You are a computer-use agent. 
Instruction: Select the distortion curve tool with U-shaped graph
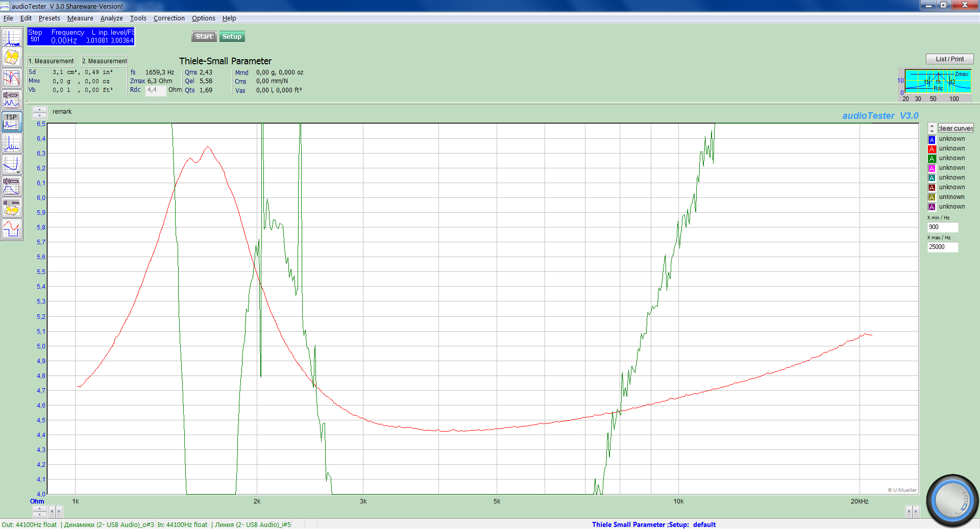point(11,165)
